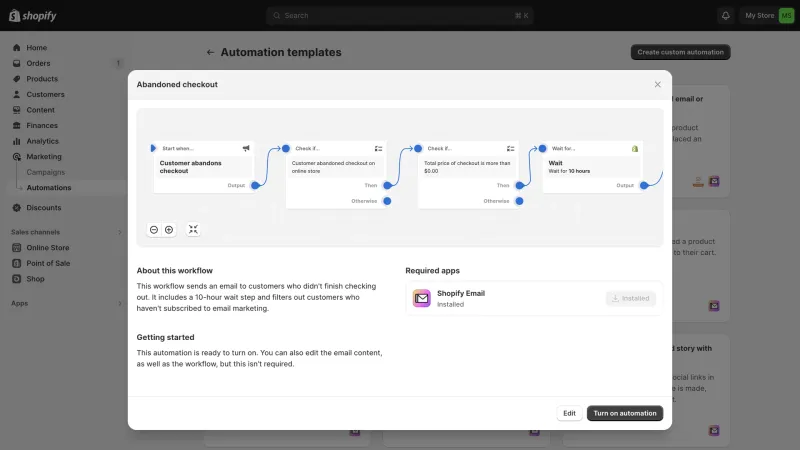
Task: Click the Shopify logo in top bar
Action: pos(32,15)
